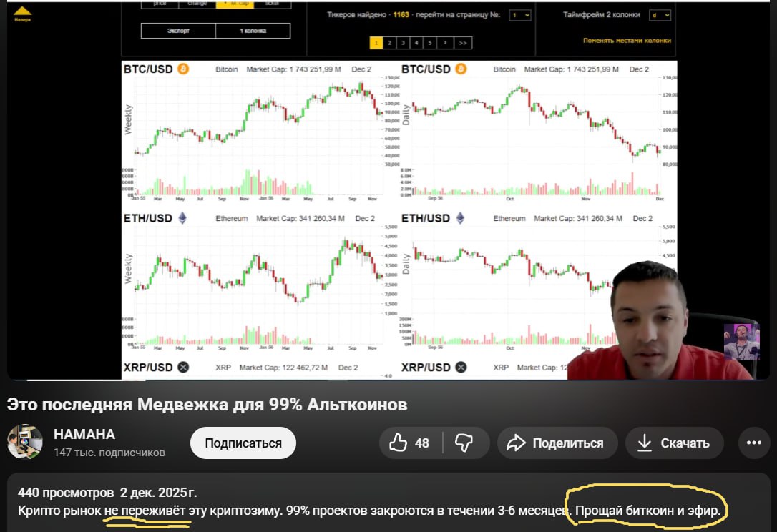Screen dimensions: 777x532
Task: Click the НАМАНА channel avatar
Action: pyautogui.click(x=25, y=443)
